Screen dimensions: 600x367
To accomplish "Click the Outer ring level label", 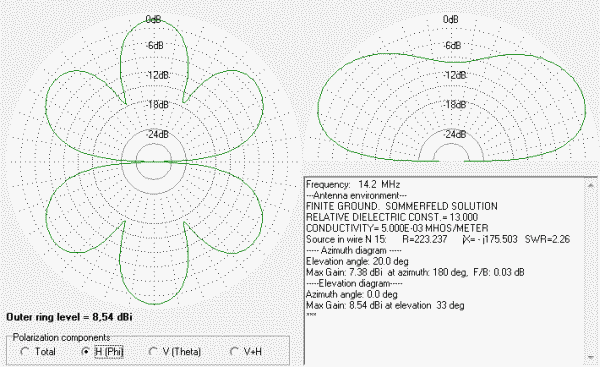I will 69,317.
